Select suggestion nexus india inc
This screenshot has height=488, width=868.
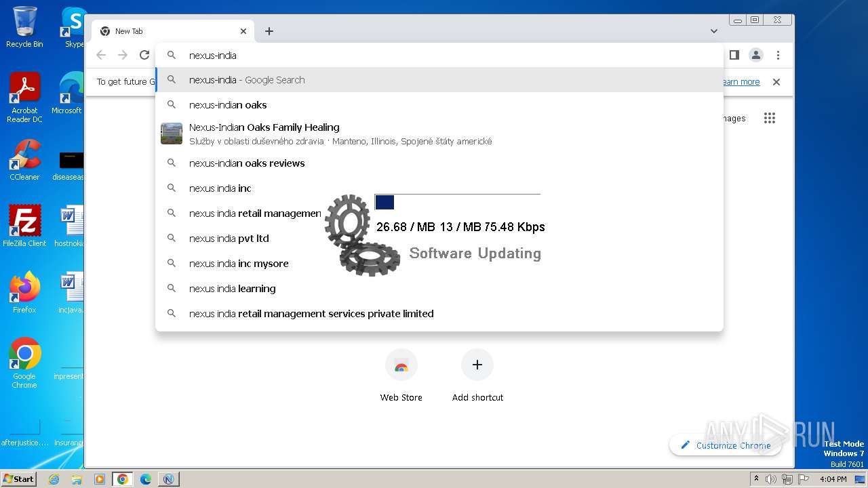pos(439,188)
